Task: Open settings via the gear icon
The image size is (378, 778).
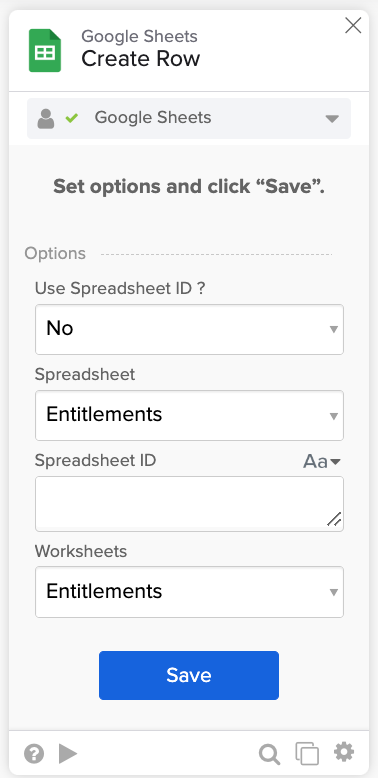Action: pyautogui.click(x=344, y=752)
